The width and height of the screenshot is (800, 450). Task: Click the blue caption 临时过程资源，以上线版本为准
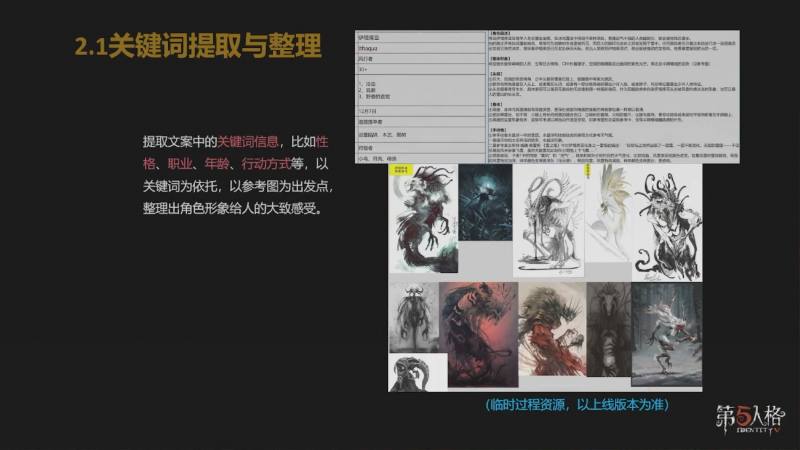point(577,405)
